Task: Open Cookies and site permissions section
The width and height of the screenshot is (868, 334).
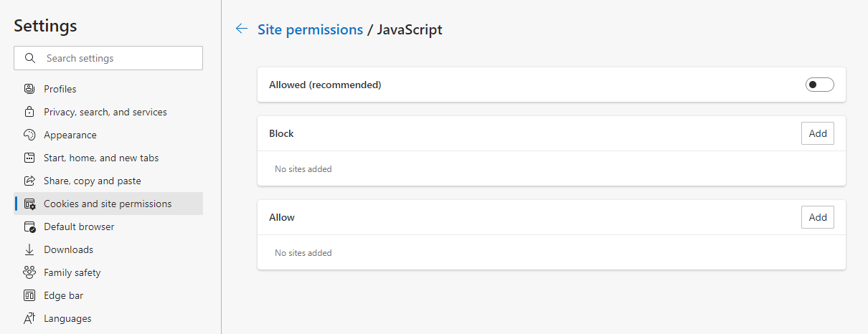Action: (108, 204)
